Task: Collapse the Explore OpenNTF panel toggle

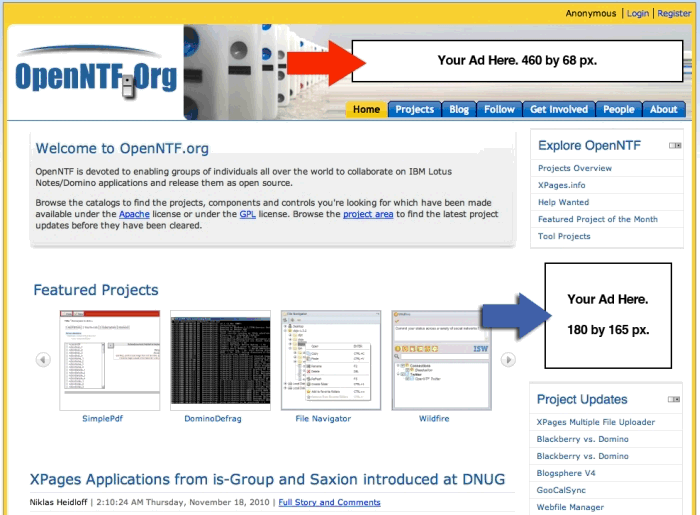Action: [675, 145]
